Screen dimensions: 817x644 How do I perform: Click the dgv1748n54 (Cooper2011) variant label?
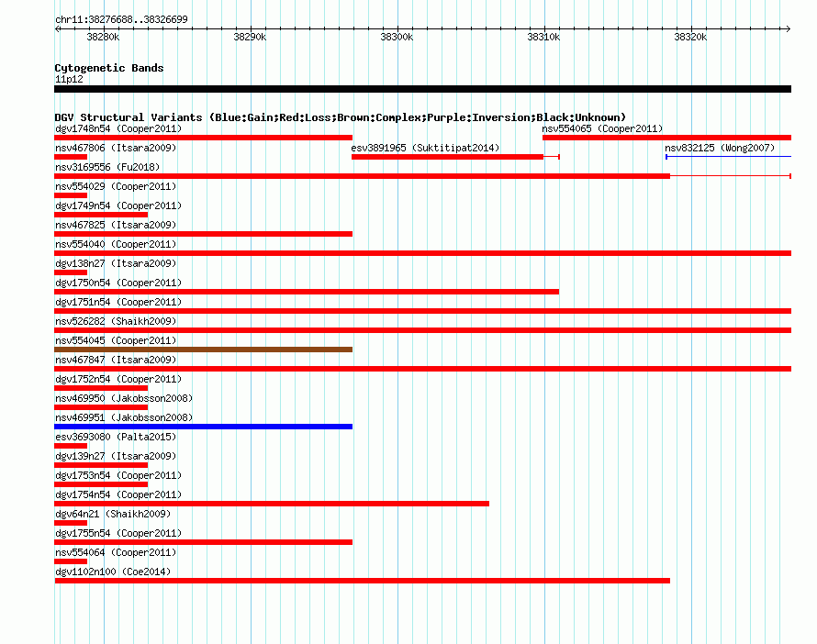point(118,128)
